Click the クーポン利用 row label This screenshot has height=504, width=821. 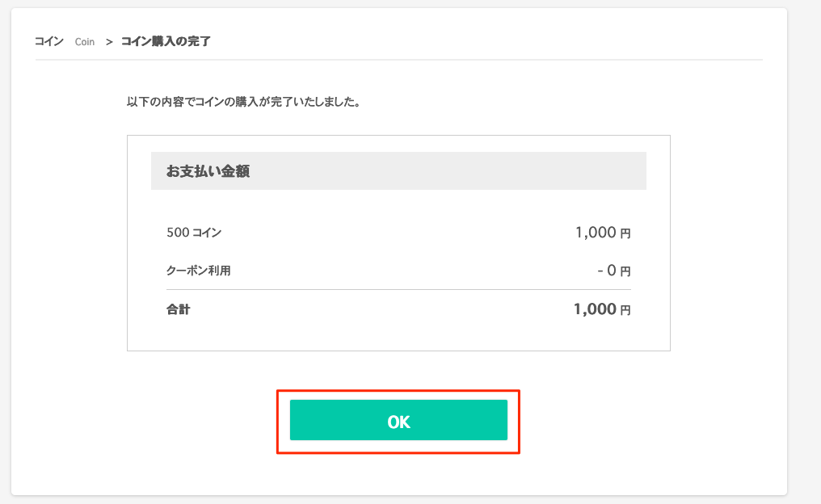[x=199, y=271]
